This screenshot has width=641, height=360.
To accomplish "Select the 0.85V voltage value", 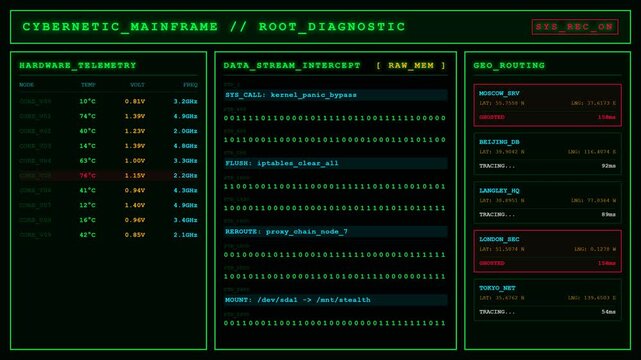I will pyautogui.click(x=135, y=235).
